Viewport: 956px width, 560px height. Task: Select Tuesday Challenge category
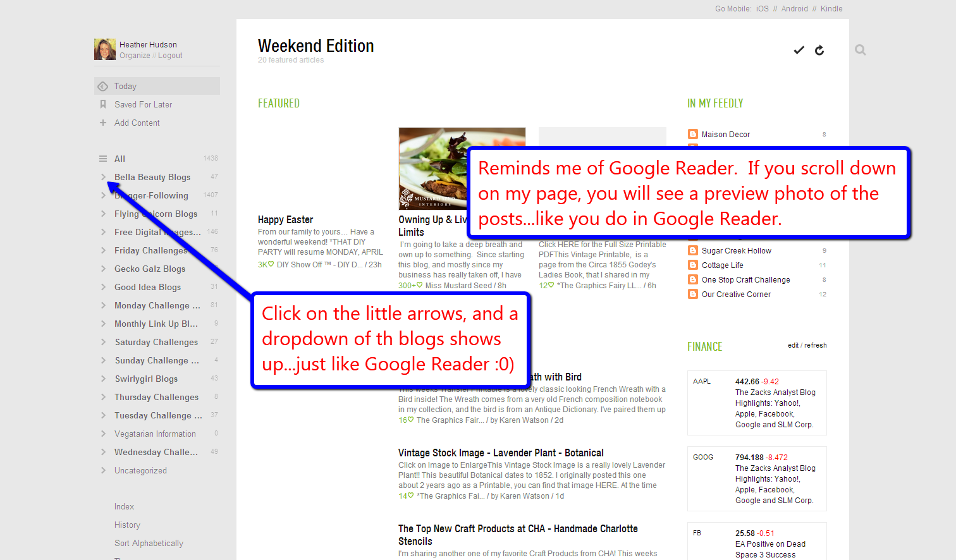158,415
